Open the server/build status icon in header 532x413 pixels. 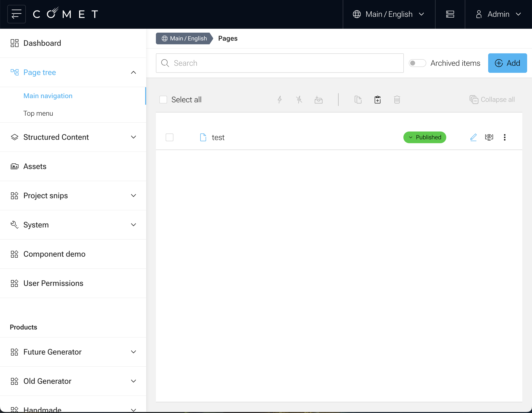pyautogui.click(x=450, y=14)
